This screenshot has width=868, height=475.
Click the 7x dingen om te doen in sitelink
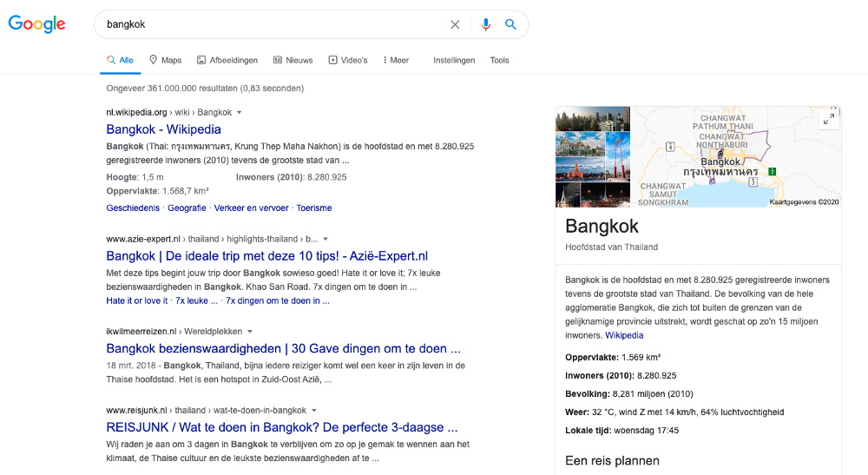pyautogui.click(x=278, y=300)
